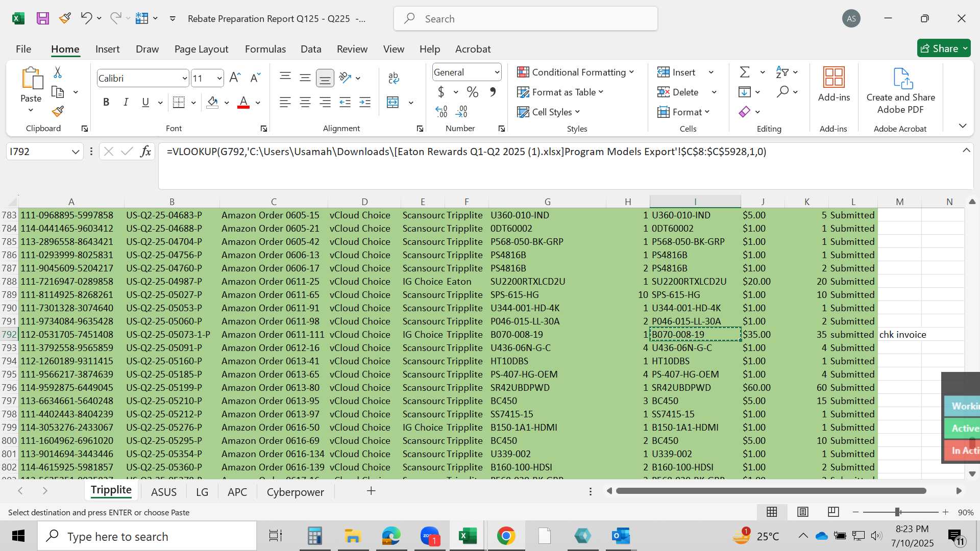Viewport: 980px width, 551px height.
Task: Click Merge and Center icon
Action: point(393,102)
